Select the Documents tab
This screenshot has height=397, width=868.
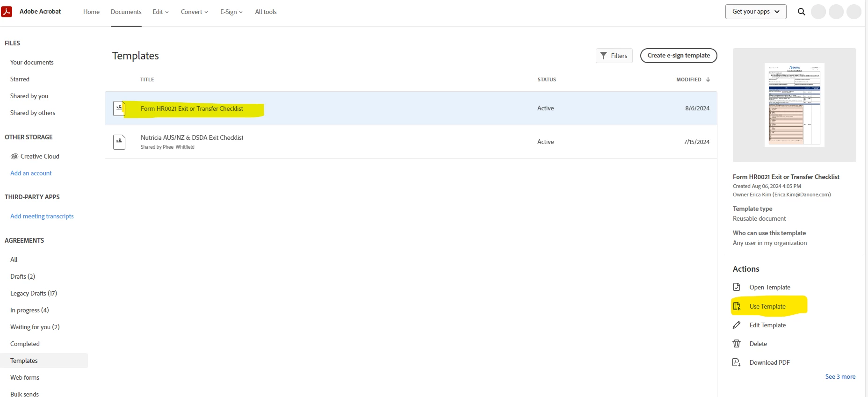(x=126, y=12)
